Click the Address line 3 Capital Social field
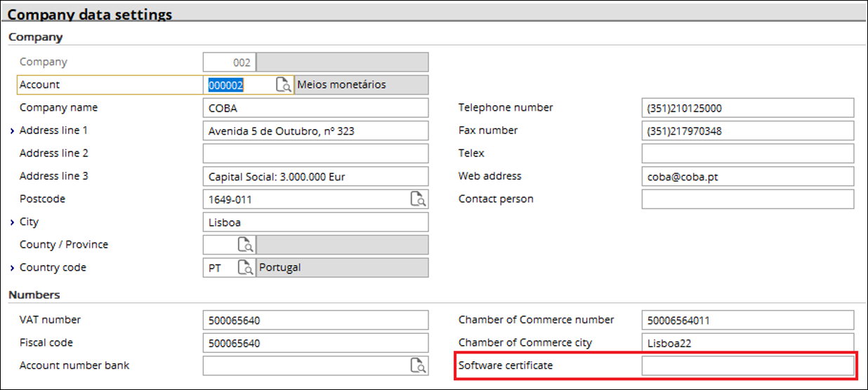 click(315, 177)
